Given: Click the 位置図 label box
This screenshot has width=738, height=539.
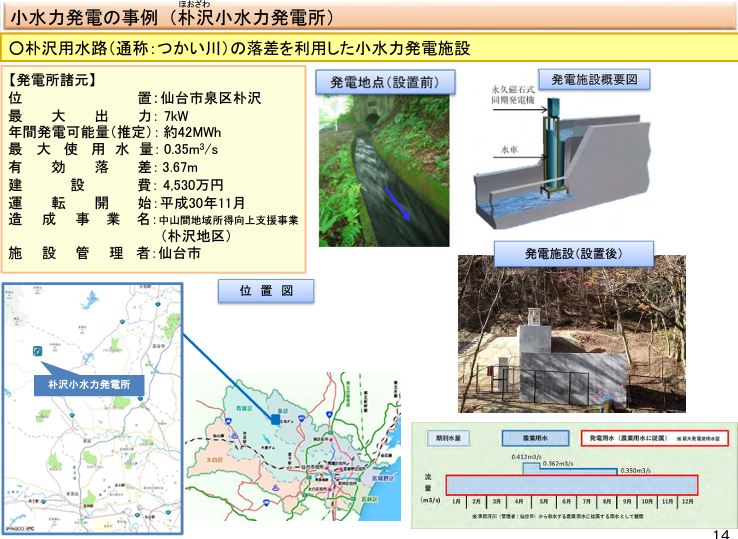Looking at the screenshot, I should (266, 290).
